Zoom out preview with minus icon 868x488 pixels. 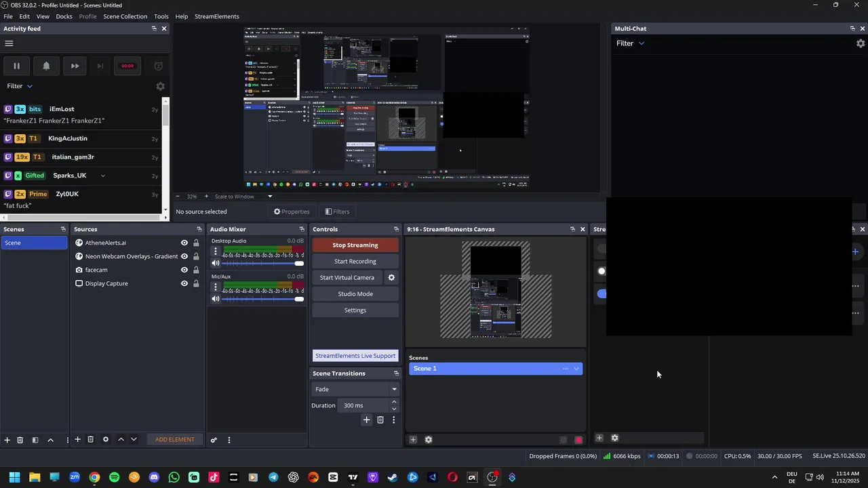tap(178, 197)
